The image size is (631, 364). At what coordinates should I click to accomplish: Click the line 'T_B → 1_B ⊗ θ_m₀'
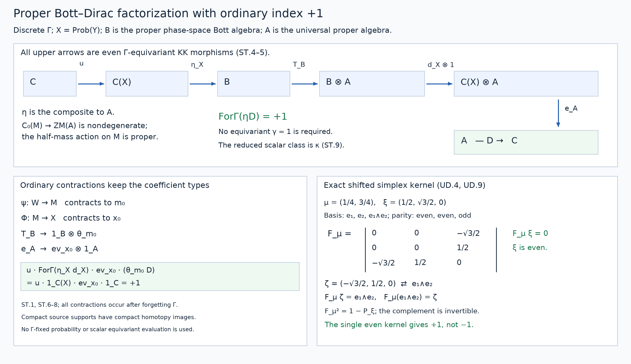coord(59,234)
